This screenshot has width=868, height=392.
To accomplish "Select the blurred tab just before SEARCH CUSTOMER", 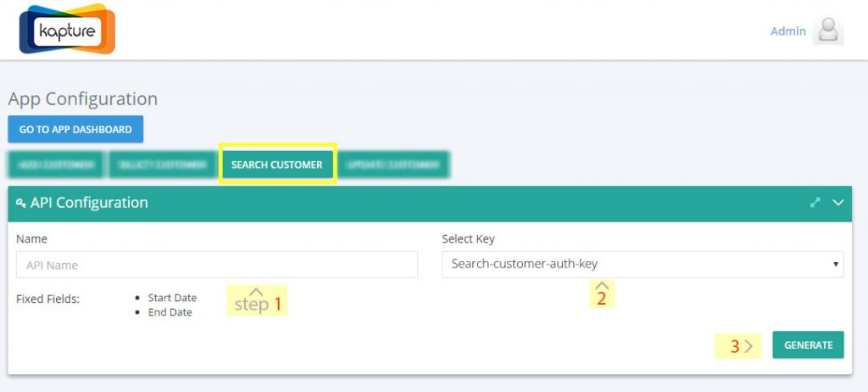I will pos(163,165).
